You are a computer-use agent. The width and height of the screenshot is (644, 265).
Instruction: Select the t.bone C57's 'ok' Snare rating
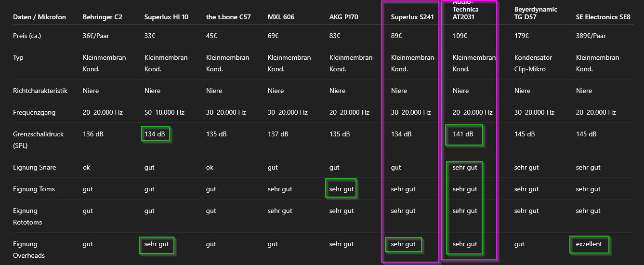[x=210, y=167]
